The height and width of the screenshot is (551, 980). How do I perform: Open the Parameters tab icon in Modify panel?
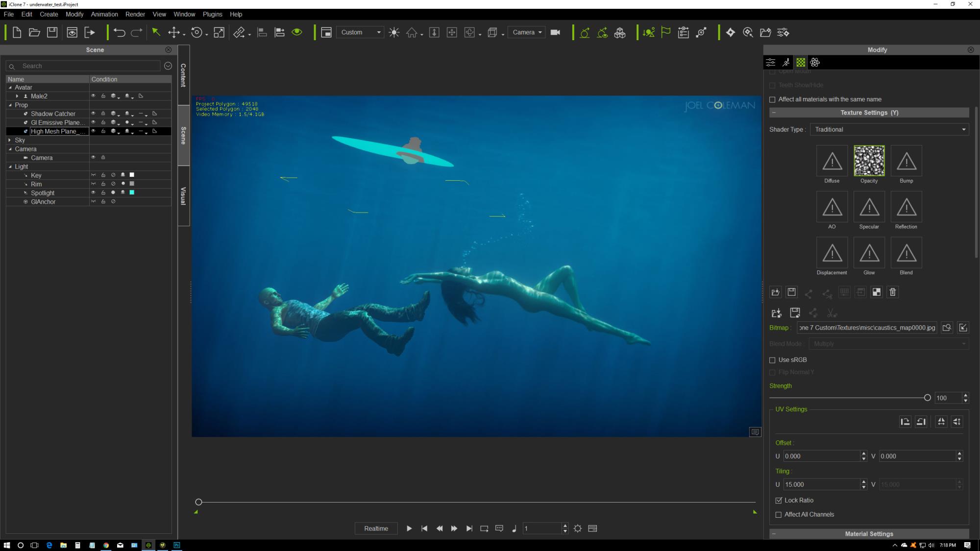(770, 62)
